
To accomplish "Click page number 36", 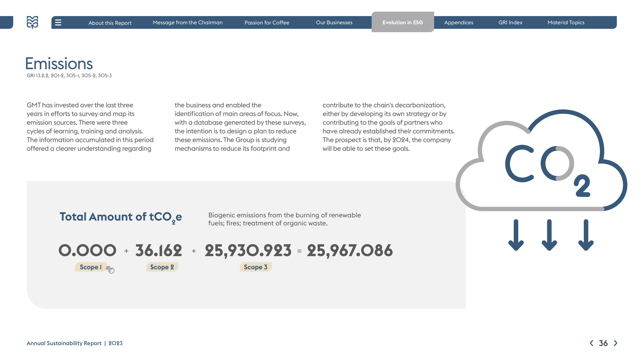I will [x=603, y=343].
